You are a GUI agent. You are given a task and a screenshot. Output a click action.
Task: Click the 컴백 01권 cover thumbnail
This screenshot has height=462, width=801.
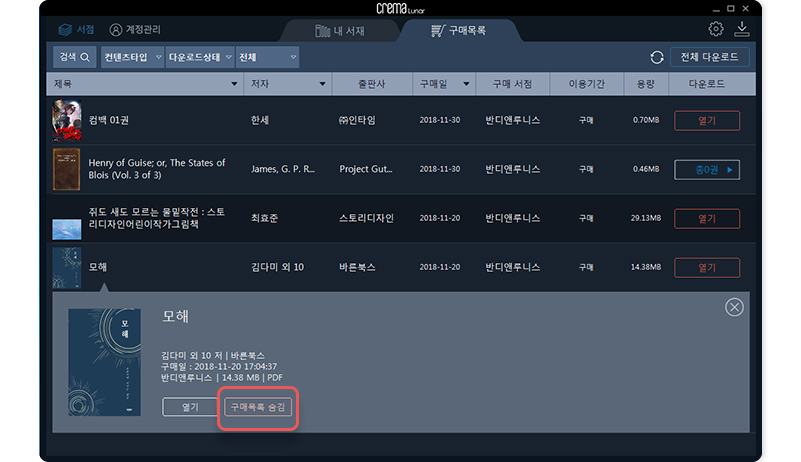coord(66,121)
